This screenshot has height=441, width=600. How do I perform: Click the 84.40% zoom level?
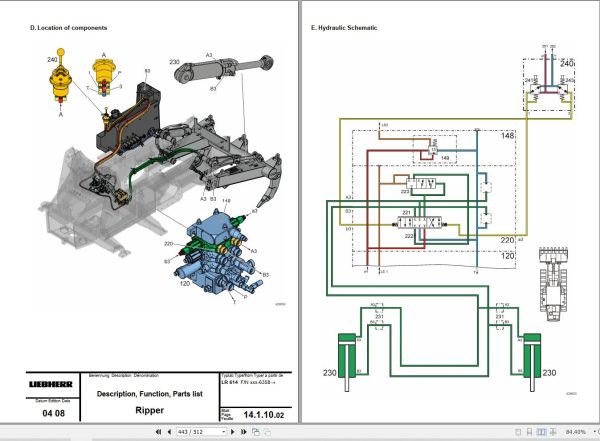(x=576, y=432)
